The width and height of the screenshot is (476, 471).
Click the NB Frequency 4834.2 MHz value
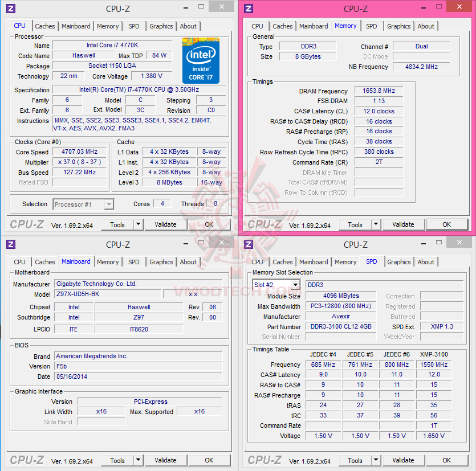[x=421, y=67]
